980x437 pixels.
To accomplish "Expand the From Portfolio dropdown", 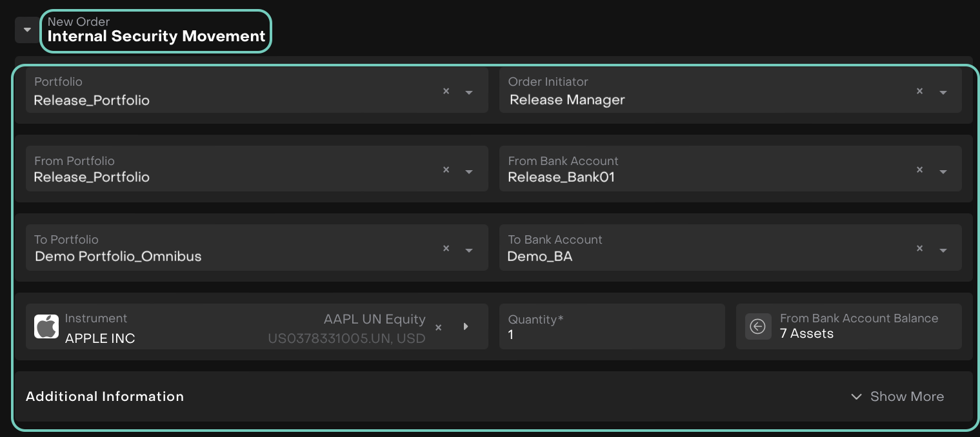I will [x=469, y=171].
